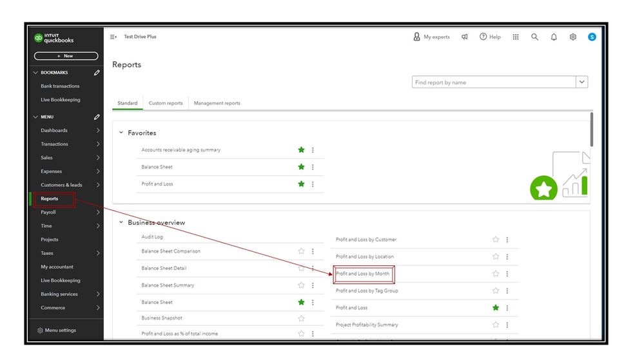Image resolution: width=644 pixels, height=362 pixels.
Task: Favorite Balance Sheet Summary with star
Action: (301, 285)
